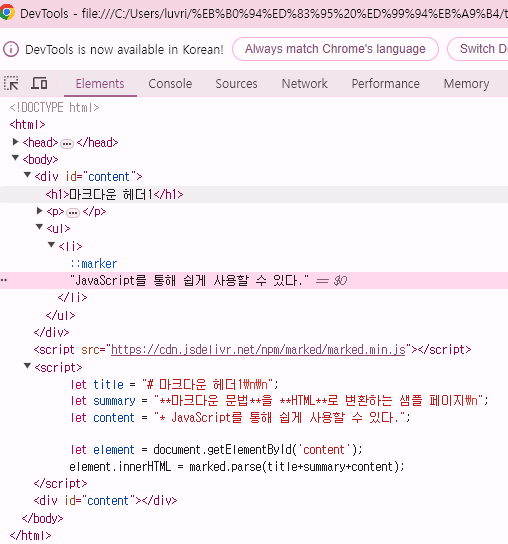Click the "let title" script line
508x544 pixels.
pos(174,384)
